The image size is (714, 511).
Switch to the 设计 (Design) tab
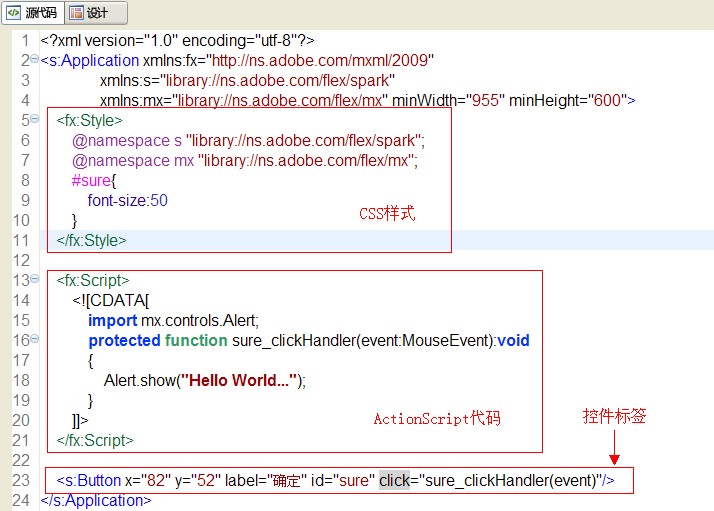click(x=96, y=13)
